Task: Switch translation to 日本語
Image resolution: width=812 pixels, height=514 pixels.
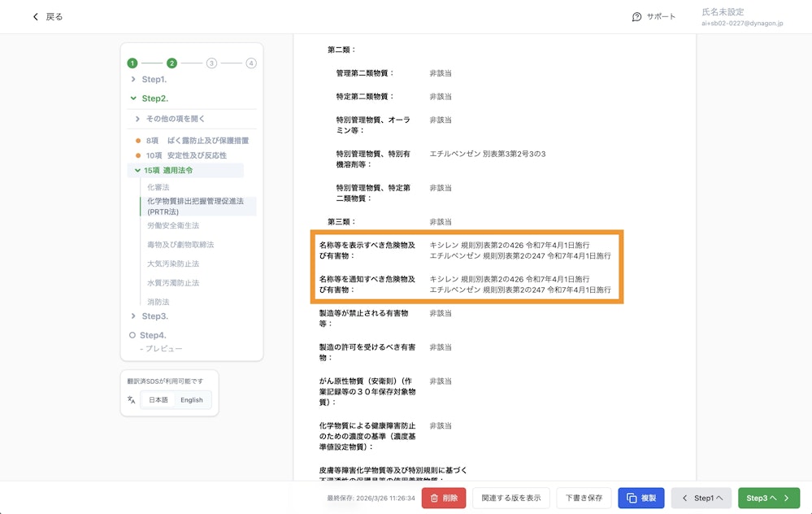Action: 158,400
